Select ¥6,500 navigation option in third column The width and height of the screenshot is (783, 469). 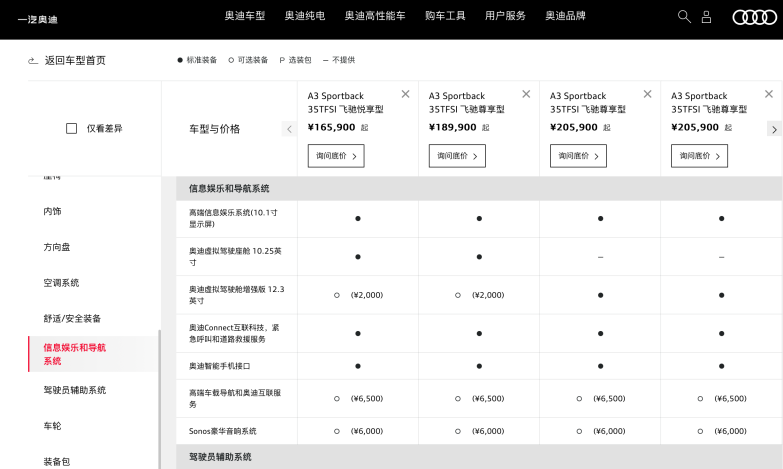[x=579, y=399]
